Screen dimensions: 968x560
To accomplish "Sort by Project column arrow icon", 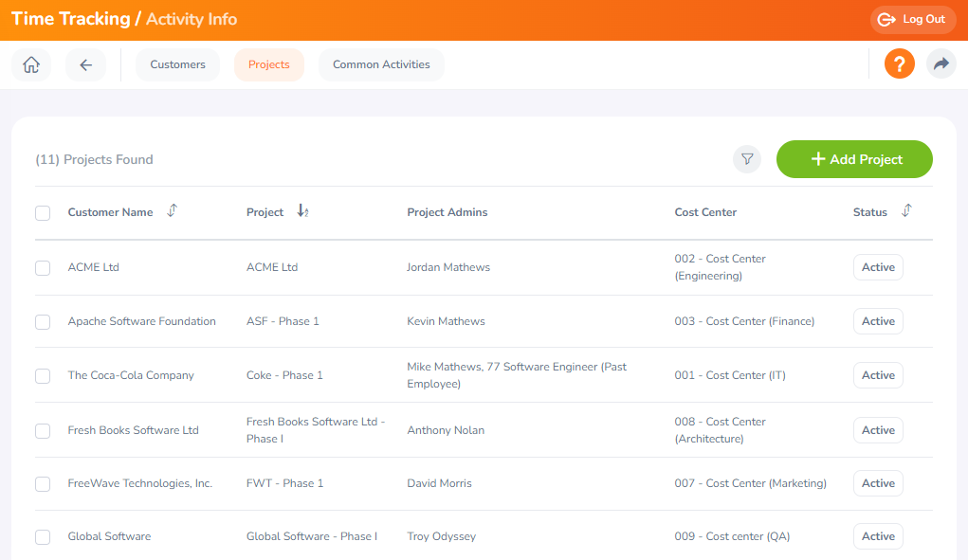I will coord(302,211).
